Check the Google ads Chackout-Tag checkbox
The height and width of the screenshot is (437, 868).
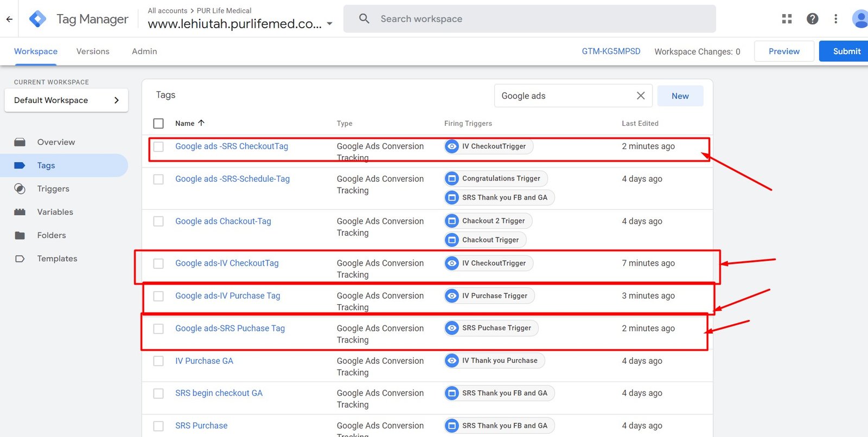pyautogui.click(x=158, y=221)
